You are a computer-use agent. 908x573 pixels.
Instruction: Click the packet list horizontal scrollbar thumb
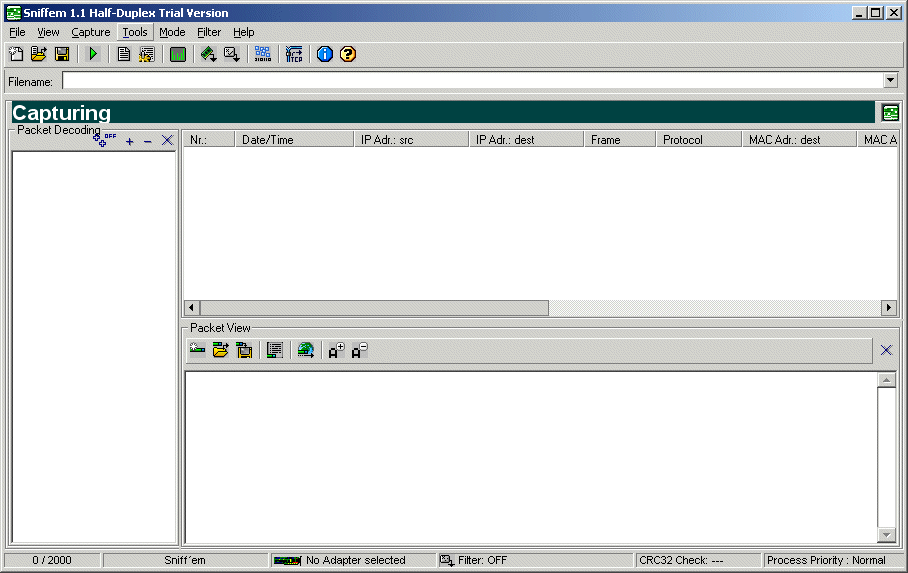click(x=374, y=308)
